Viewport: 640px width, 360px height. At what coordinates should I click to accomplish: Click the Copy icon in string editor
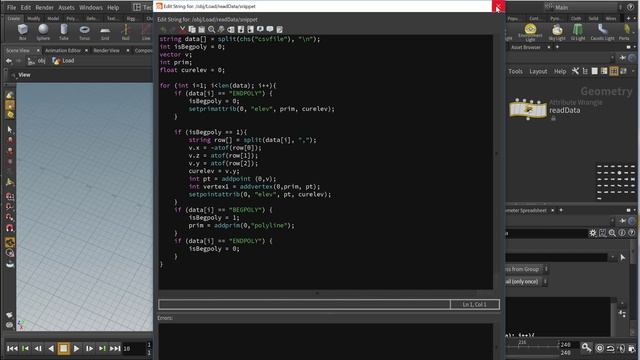click(192, 29)
